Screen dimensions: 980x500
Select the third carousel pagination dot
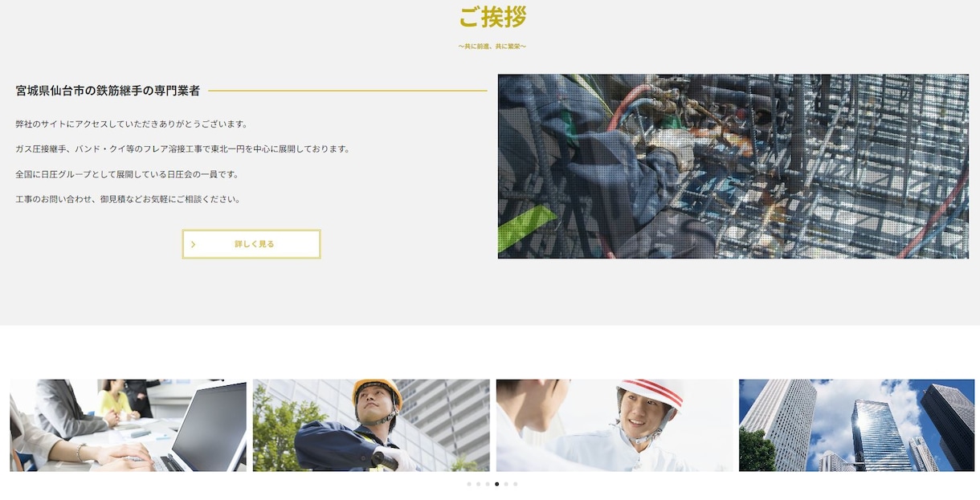(x=488, y=484)
